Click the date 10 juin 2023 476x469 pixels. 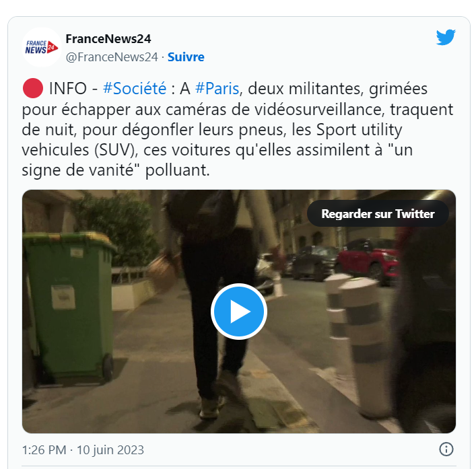click(x=110, y=450)
